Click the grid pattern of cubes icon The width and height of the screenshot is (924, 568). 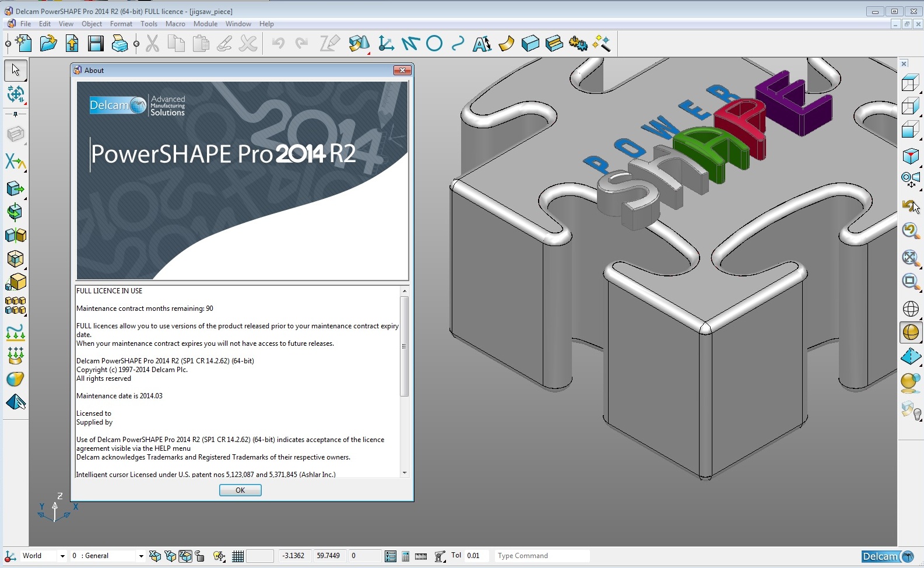pos(16,306)
